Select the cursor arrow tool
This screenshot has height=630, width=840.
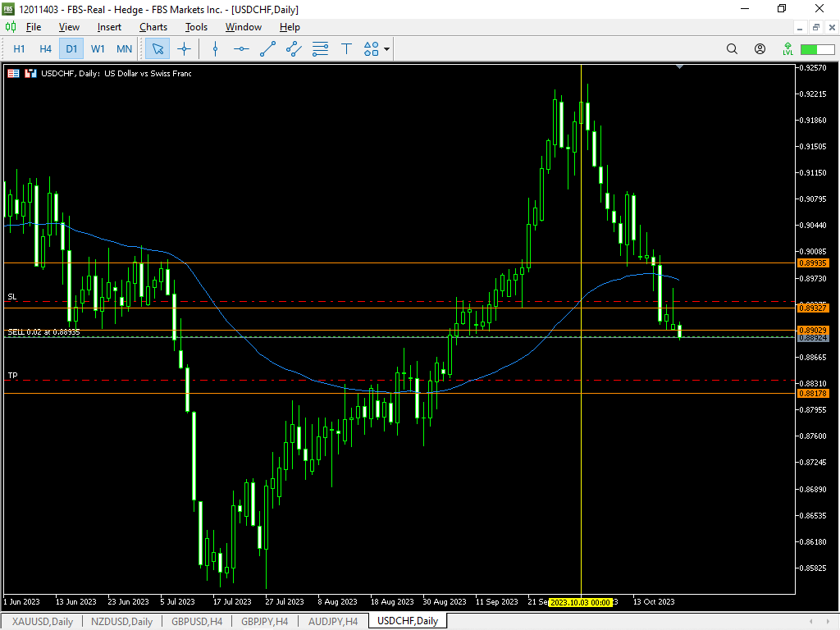coord(157,49)
